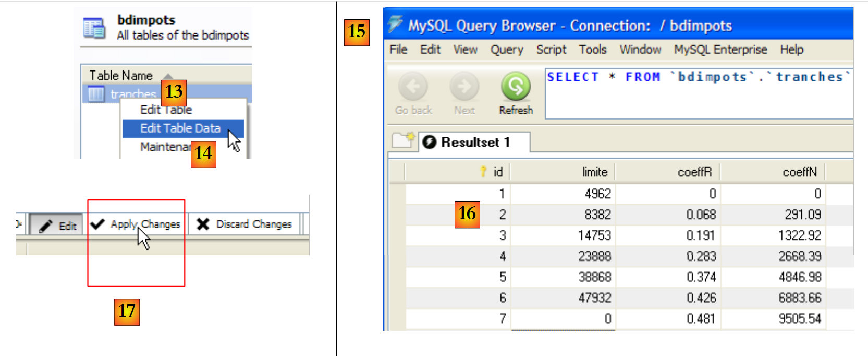Open new resultset tab icon

[x=403, y=140]
